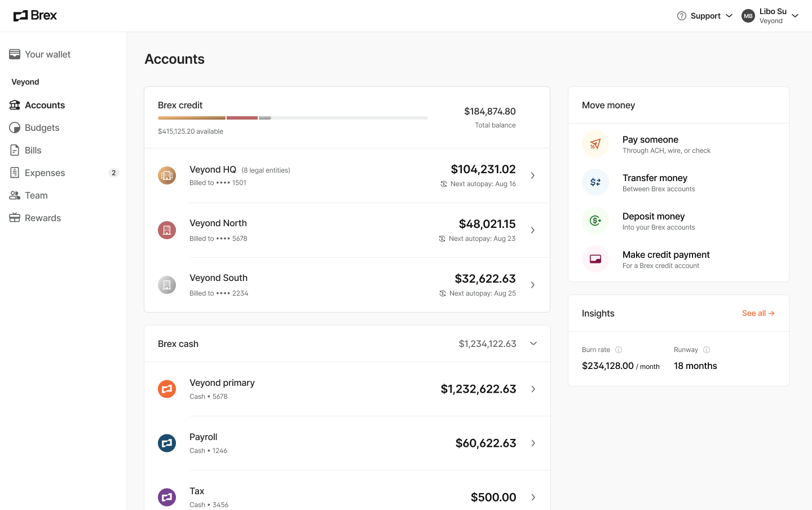Click the Expenses badge showing 2
This screenshot has height=510, width=812.
(x=114, y=173)
